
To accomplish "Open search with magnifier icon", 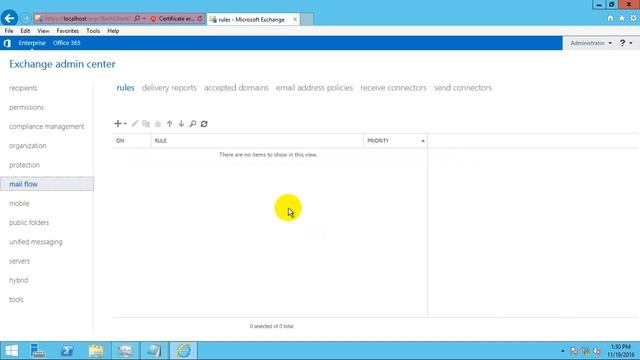I will coord(193,124).
